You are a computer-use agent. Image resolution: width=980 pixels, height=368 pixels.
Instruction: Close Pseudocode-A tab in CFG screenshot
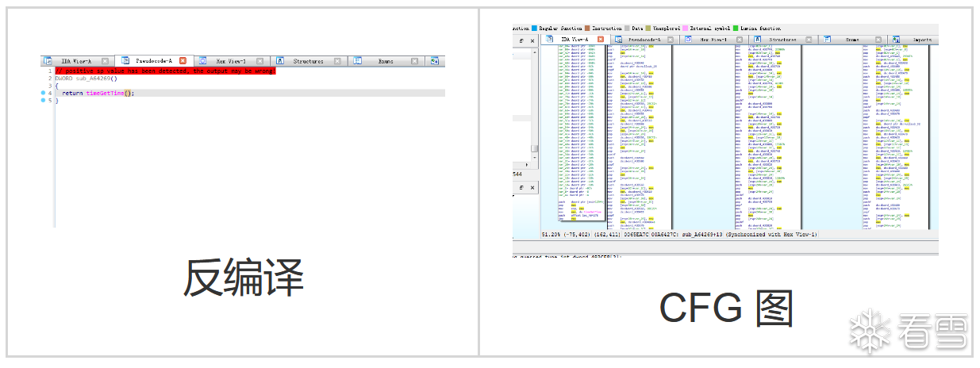tap(671, 39)
